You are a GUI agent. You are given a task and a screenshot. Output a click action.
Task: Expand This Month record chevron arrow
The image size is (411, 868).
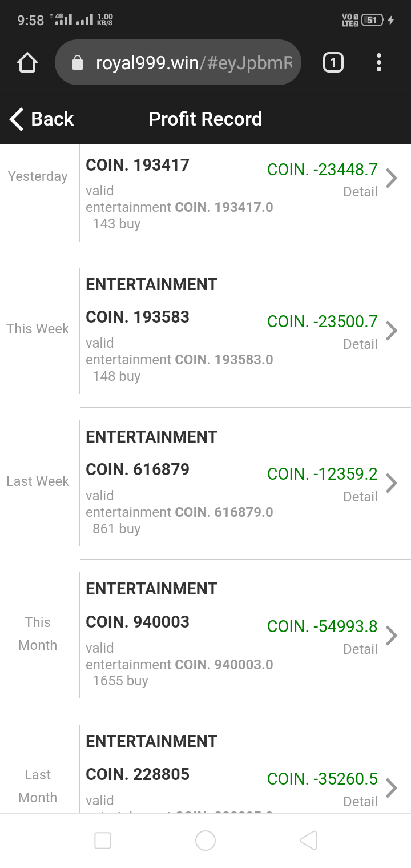click(392, 636)
